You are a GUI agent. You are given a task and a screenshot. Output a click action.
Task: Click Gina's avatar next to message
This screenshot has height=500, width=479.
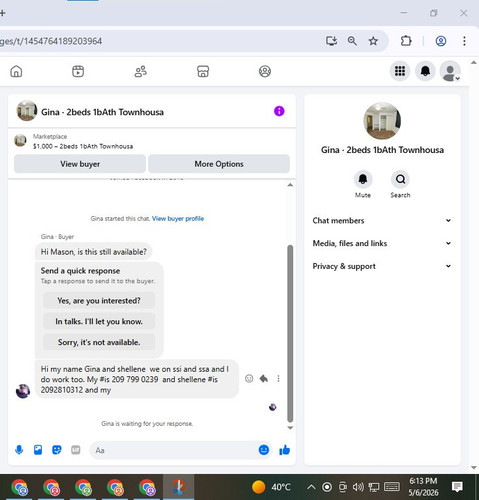[23, 391]
